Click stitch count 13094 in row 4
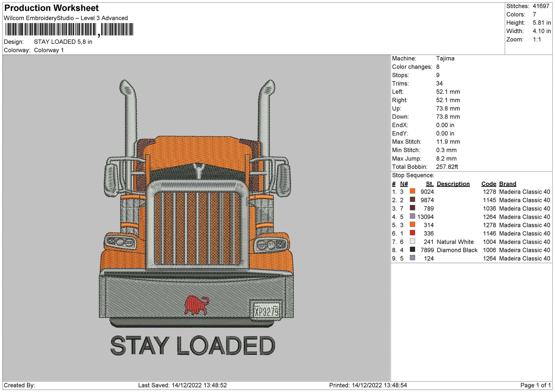Image resolution: width=555 pixels, height=392 pixels. click(x=426, y=217)
